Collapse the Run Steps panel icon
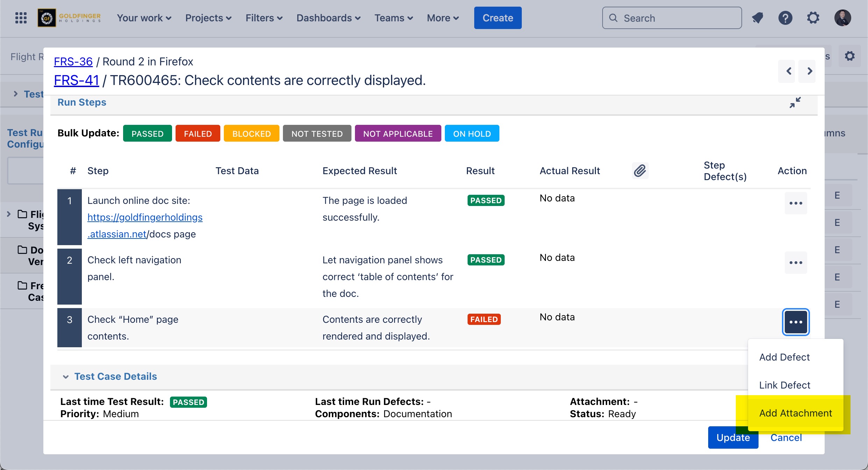The image size is (868, 470). point(795,102)
